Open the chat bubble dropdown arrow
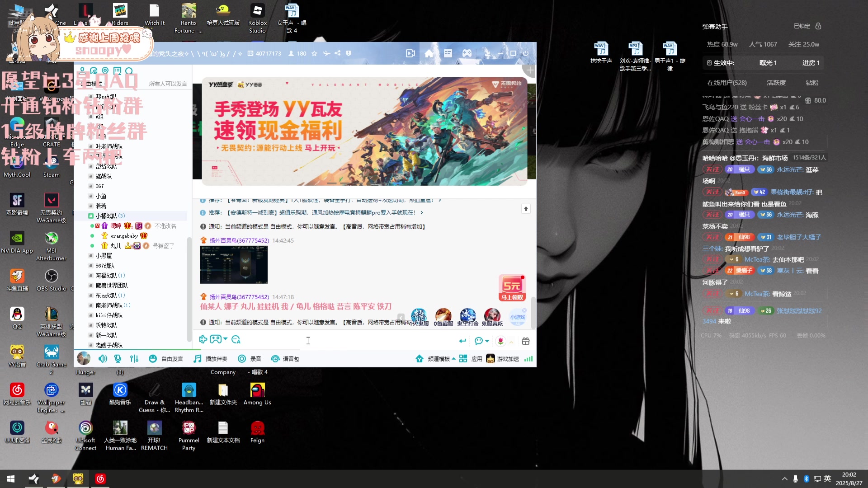Viewport: 868px width, 488px height. [487, 342]
